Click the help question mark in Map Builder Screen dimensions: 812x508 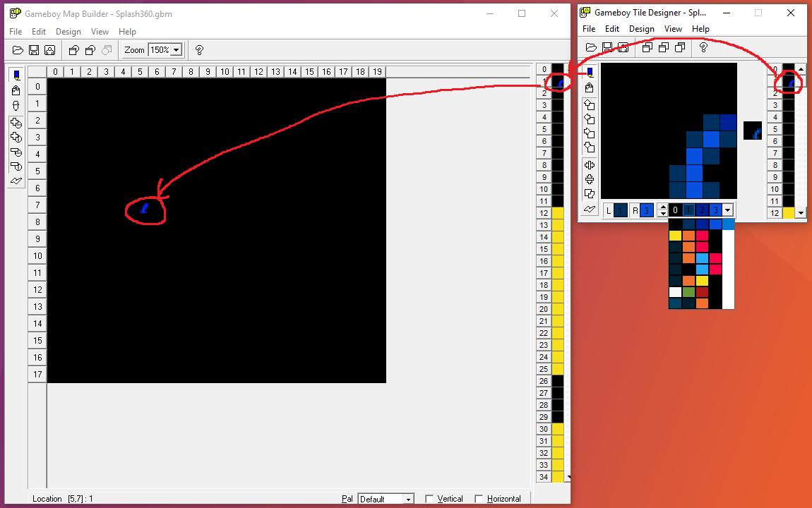point(199,50)
